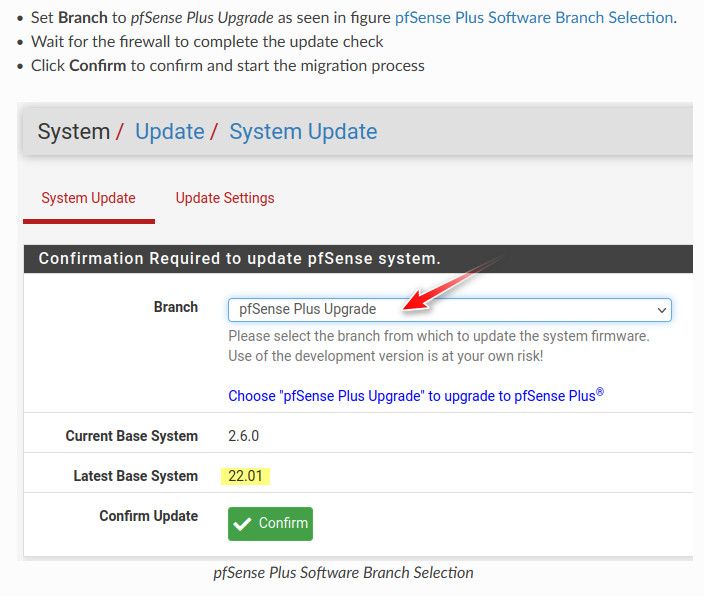Click the highlighted Latest Base System value 22.01
The image size is (704, 596).
pyautogui.click(x=245, y=476)
